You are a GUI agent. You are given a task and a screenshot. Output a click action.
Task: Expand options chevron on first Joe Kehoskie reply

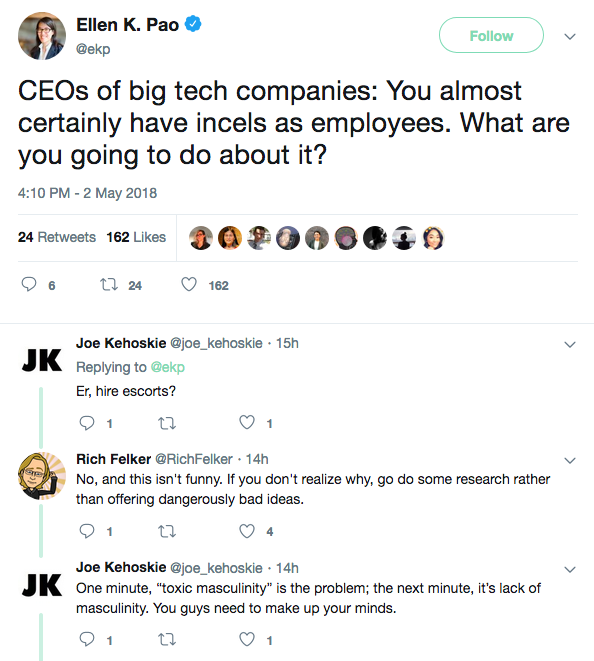tap(570, 345)
